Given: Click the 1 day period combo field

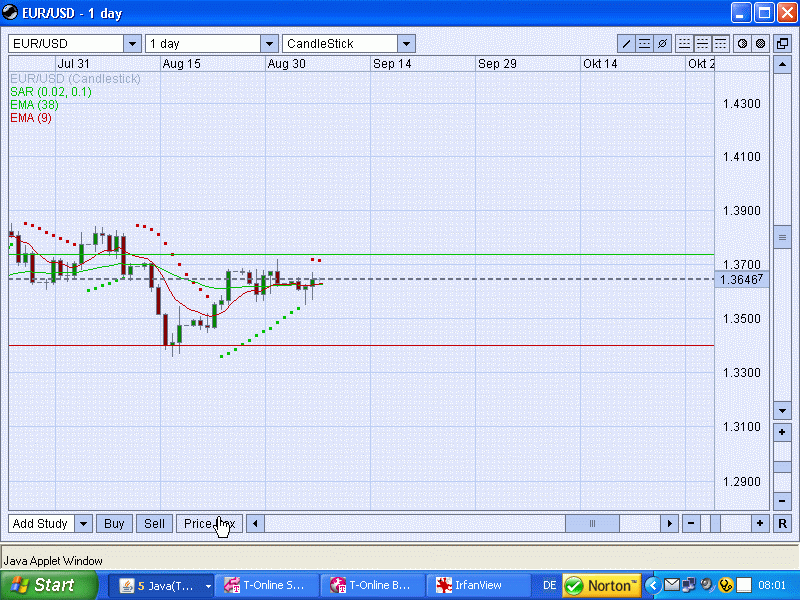Looking at the screenshot, I should pyautogui.click(x=203, y=44).
